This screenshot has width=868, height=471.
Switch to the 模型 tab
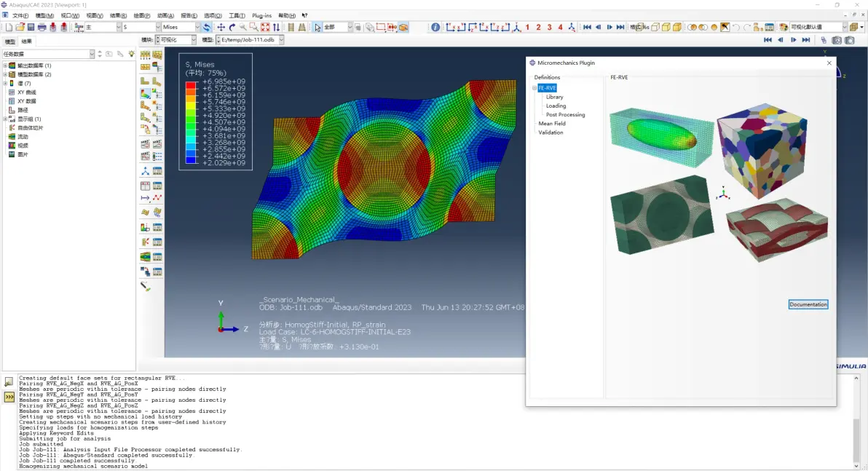[10, 41]
